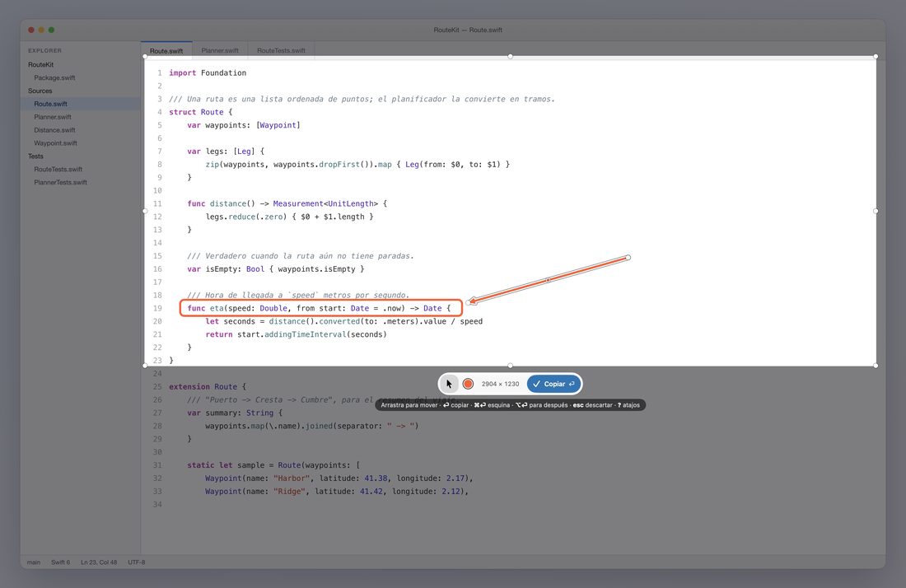Screen dimensions: 906x588
Task: Open the orange annotation color swatch
Action: (468, 384)
